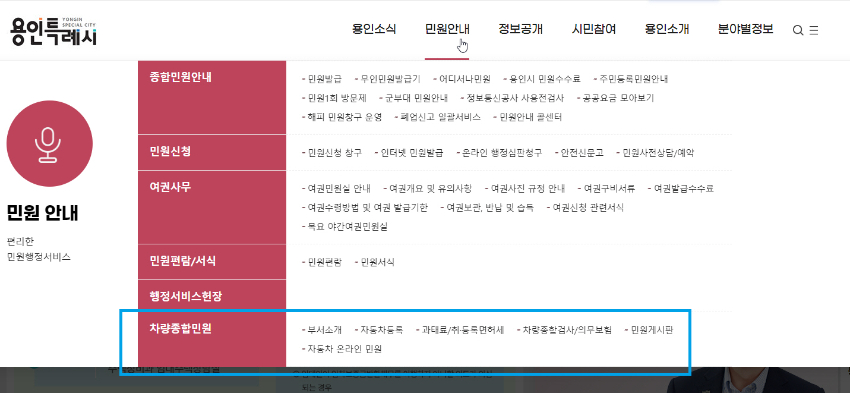Open the 안전신문고 link
The image size is (850, 393).
click(582, 153)
